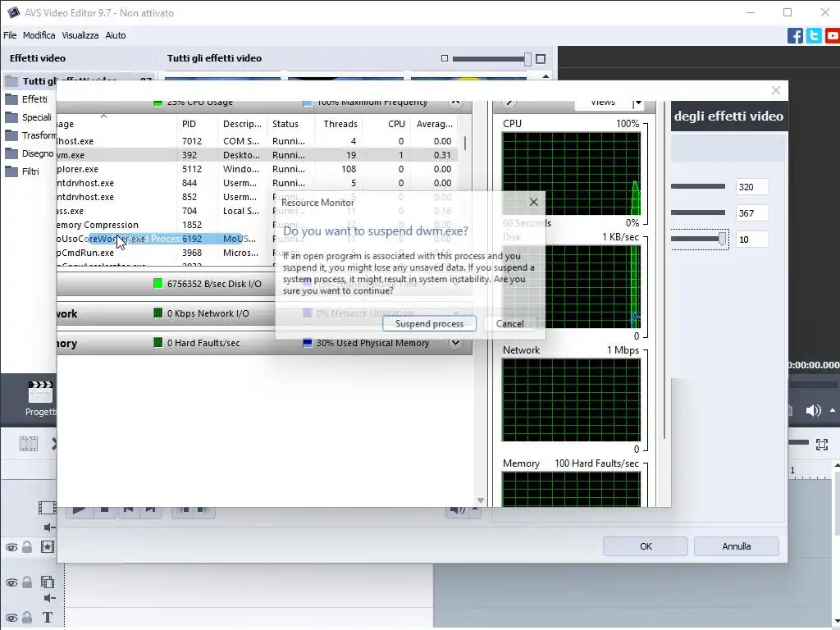The height and width of the screenshot is (630, 840).
Task: Open the Facebook link icon
Action: click(795, 36)
